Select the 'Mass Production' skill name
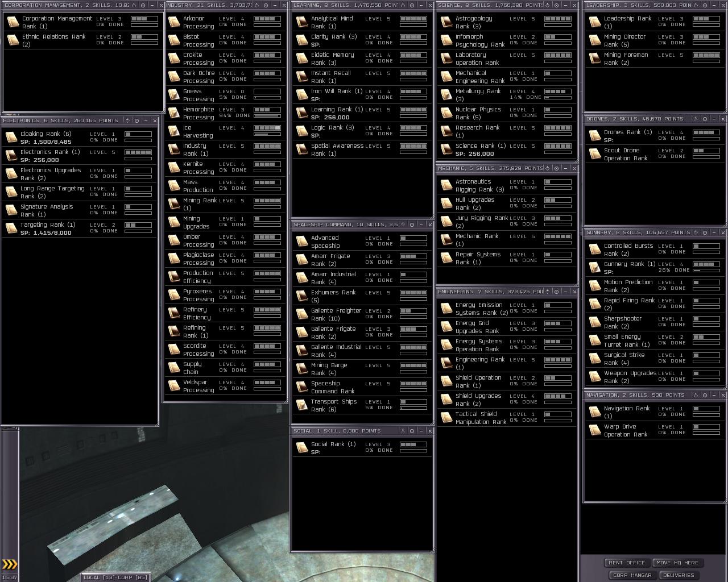The image size is (728, 582). (198, 186)
